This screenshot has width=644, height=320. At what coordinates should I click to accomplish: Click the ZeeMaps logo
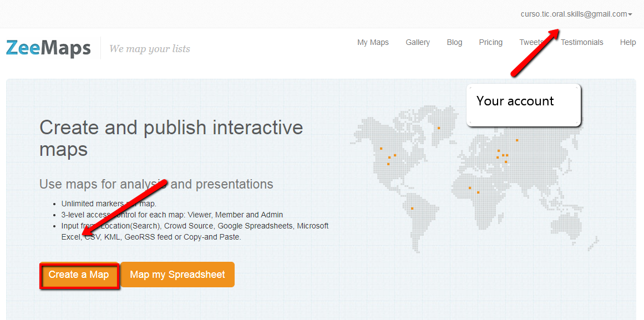pyautogui.click(x=48, y=48)
